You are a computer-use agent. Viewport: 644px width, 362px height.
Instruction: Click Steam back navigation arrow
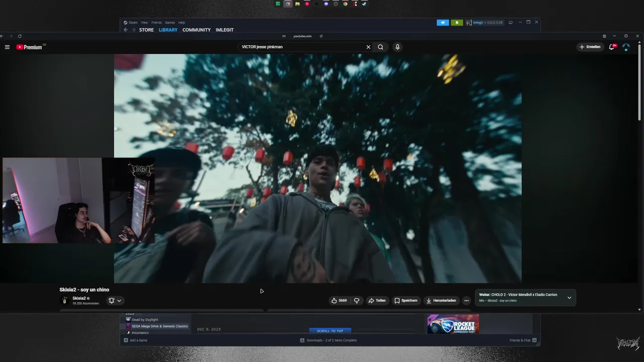click(126, 30)
